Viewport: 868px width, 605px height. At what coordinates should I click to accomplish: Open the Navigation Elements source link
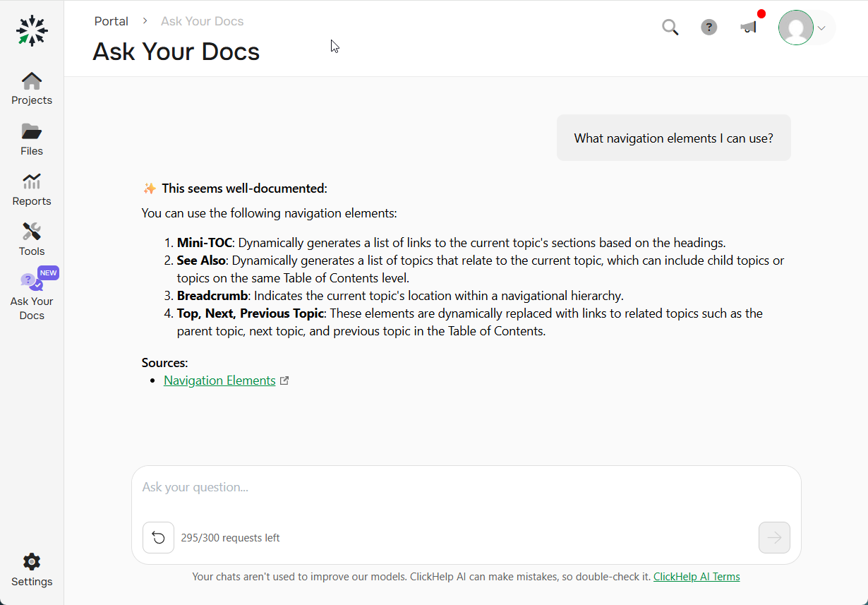coord(219,380)
